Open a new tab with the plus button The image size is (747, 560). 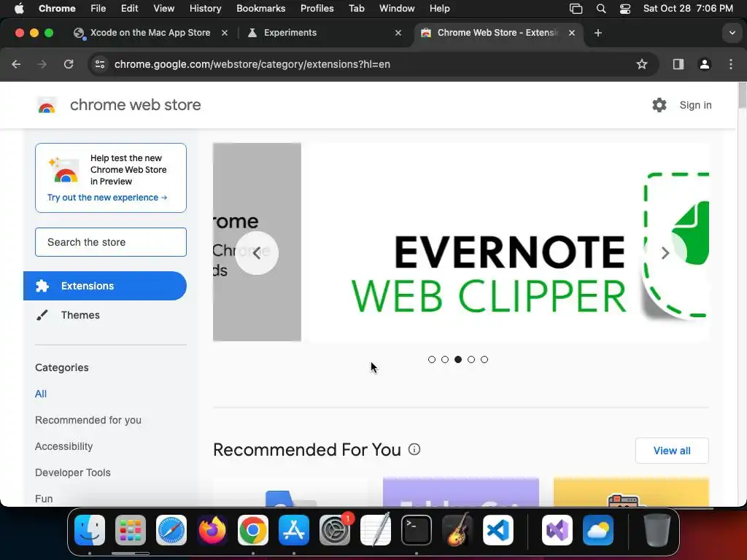coord(598,33)
